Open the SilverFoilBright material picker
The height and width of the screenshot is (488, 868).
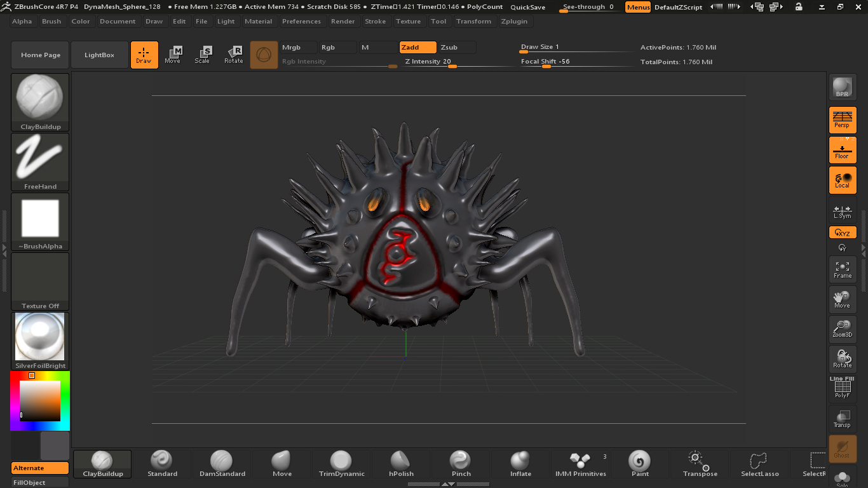tap(40, 341)
